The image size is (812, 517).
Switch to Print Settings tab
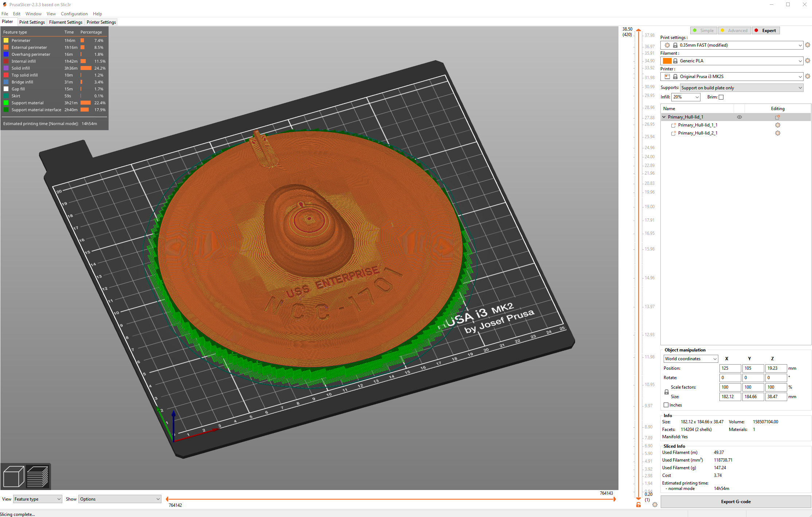[32, 22]
